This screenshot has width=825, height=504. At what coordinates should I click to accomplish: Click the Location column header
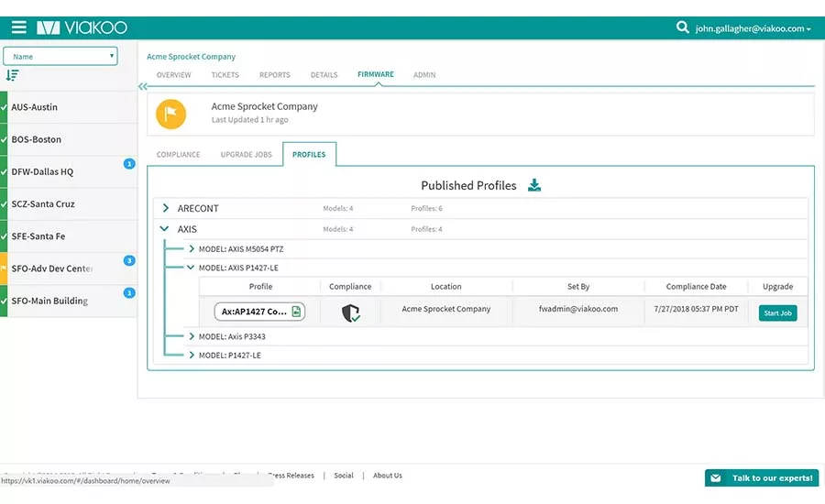446,287
